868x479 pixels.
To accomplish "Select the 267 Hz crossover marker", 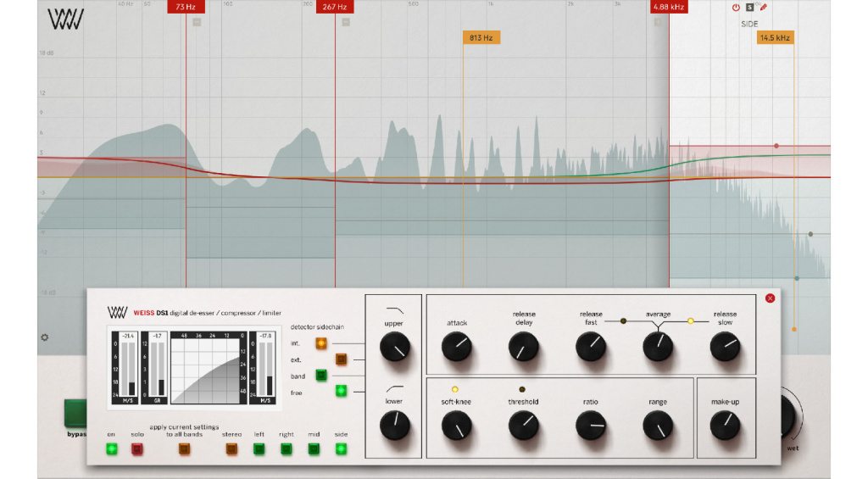I will 335,7.
